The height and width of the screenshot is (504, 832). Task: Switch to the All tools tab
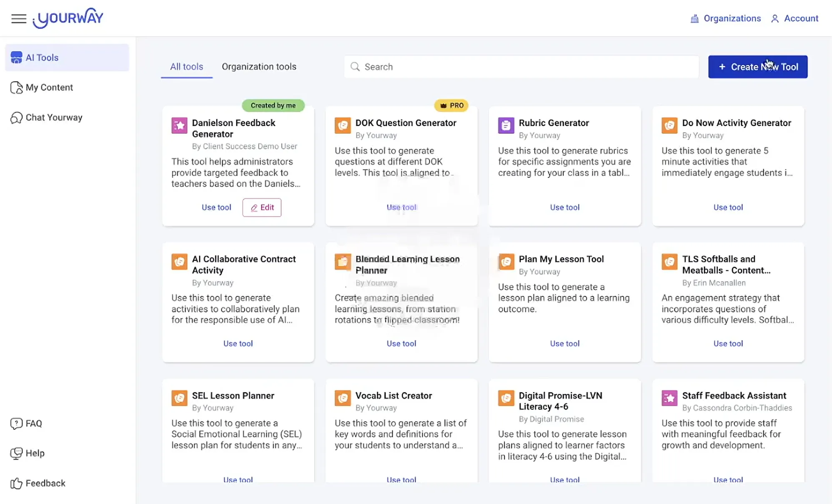[186, 67]
